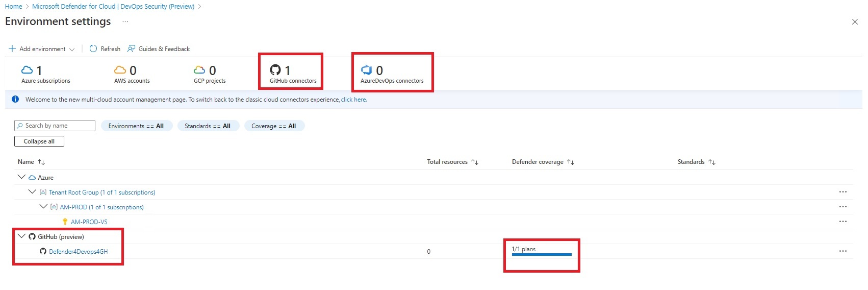Image resolution: width=868 pixels, height=290 pixels.
Task: Click the 1/1 plans coverage bar
Action: (542, 254)
